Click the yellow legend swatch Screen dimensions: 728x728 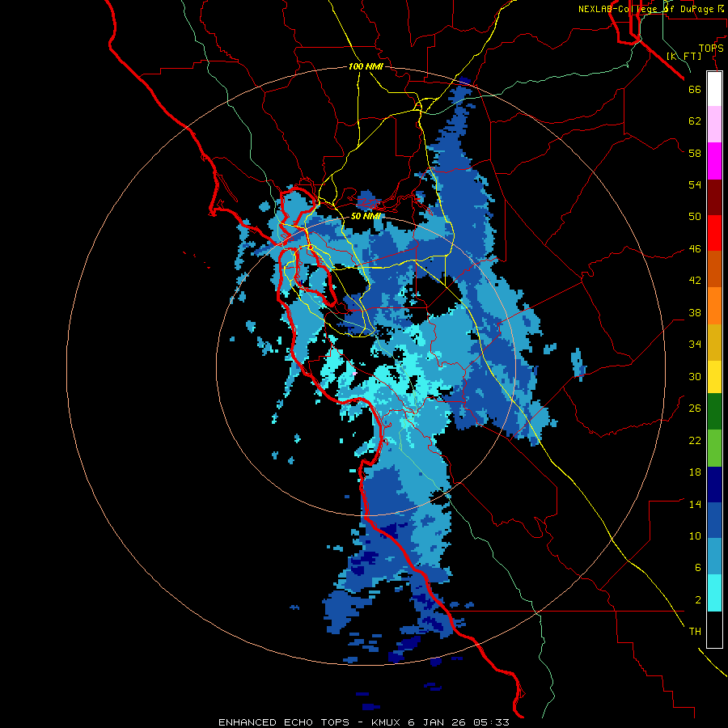click(714, 377)
